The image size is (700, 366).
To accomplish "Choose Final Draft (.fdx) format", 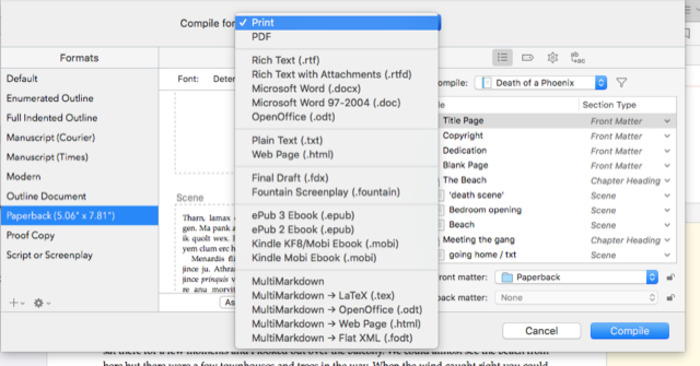I will [338, 178].
